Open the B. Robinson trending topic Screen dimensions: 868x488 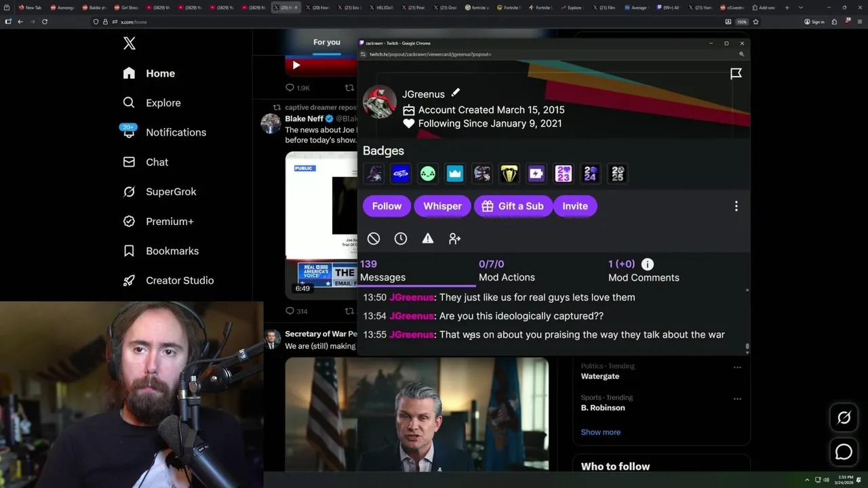point(603,408)
